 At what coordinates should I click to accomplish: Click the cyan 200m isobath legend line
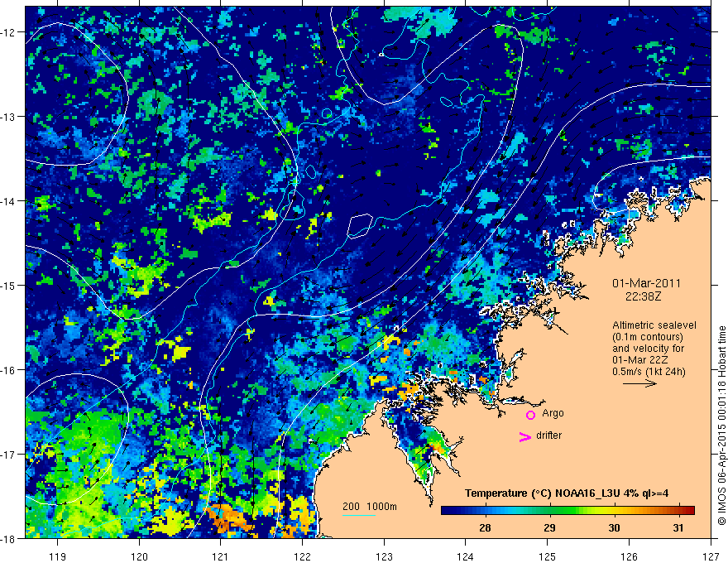click(x=359, y=515)
